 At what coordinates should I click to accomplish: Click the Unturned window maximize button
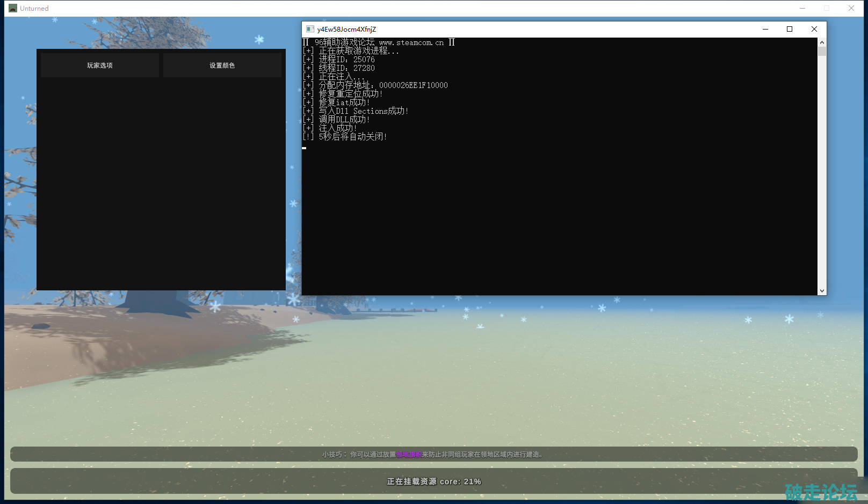[827, 8]
